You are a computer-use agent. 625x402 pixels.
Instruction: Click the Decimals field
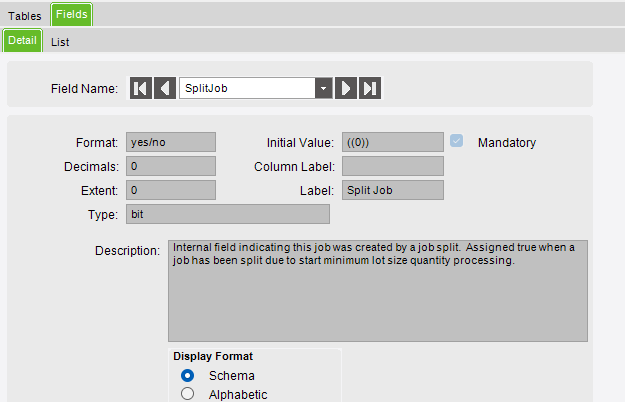tap(171, 166)
